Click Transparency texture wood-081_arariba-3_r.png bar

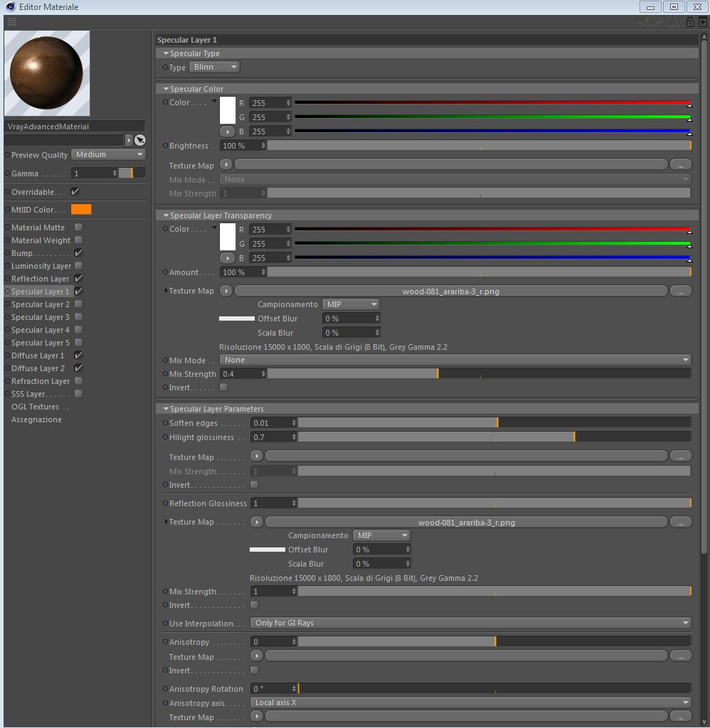pyautogui.click(x=451, y=291)
